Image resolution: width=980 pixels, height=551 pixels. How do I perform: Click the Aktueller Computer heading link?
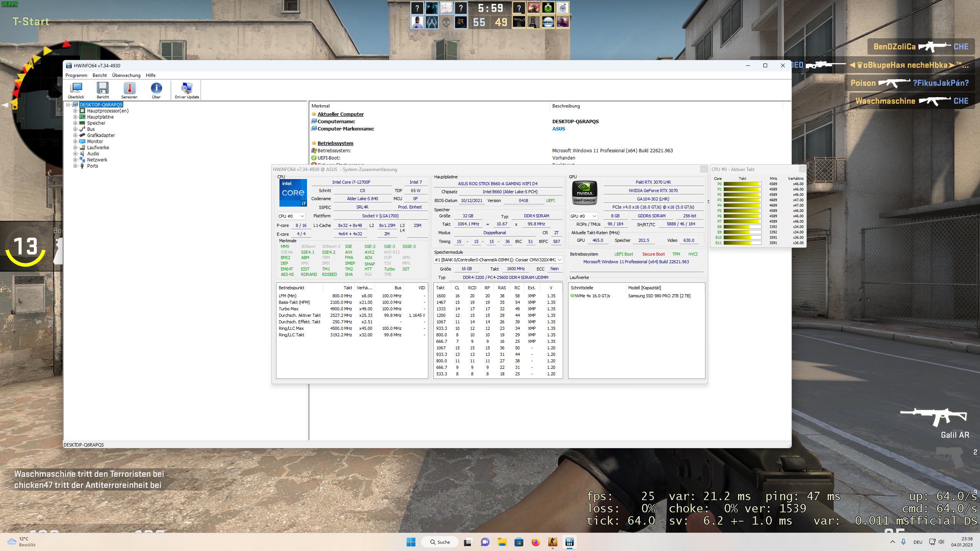tap(340, 114)
